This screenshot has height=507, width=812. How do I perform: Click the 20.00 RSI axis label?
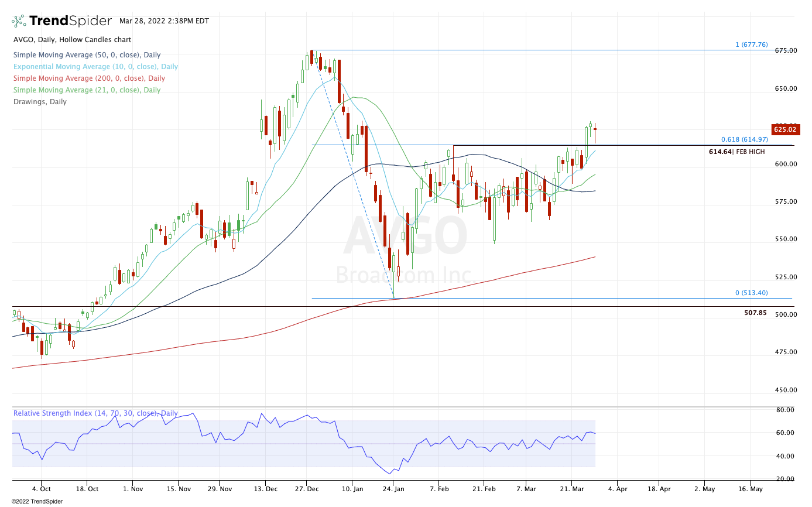[x=785, y=479]
